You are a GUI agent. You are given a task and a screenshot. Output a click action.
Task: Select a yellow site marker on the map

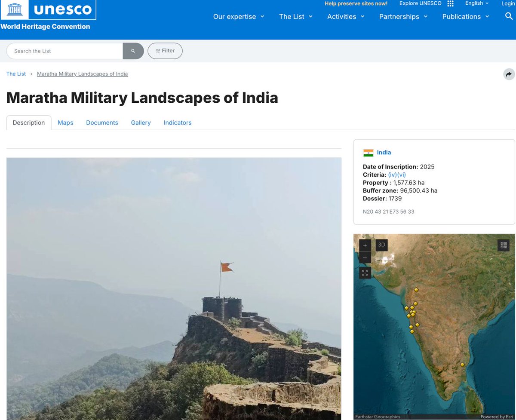416,290
